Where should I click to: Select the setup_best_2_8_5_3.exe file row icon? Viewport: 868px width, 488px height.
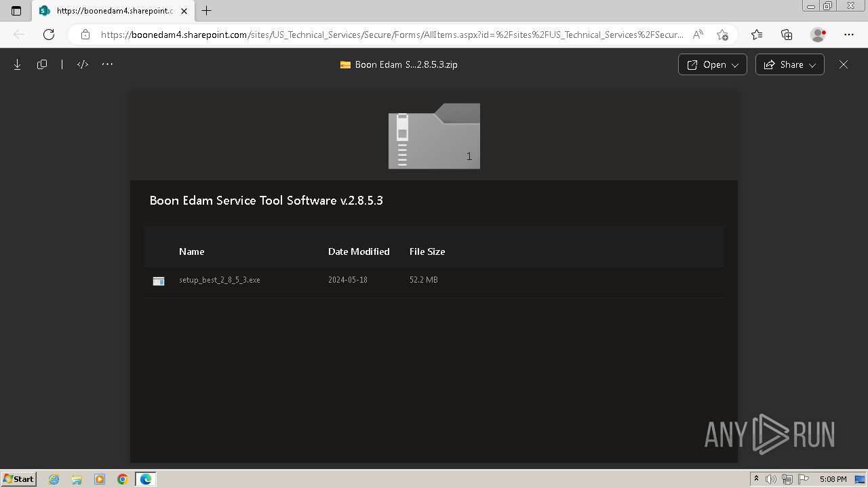point(159,281)
